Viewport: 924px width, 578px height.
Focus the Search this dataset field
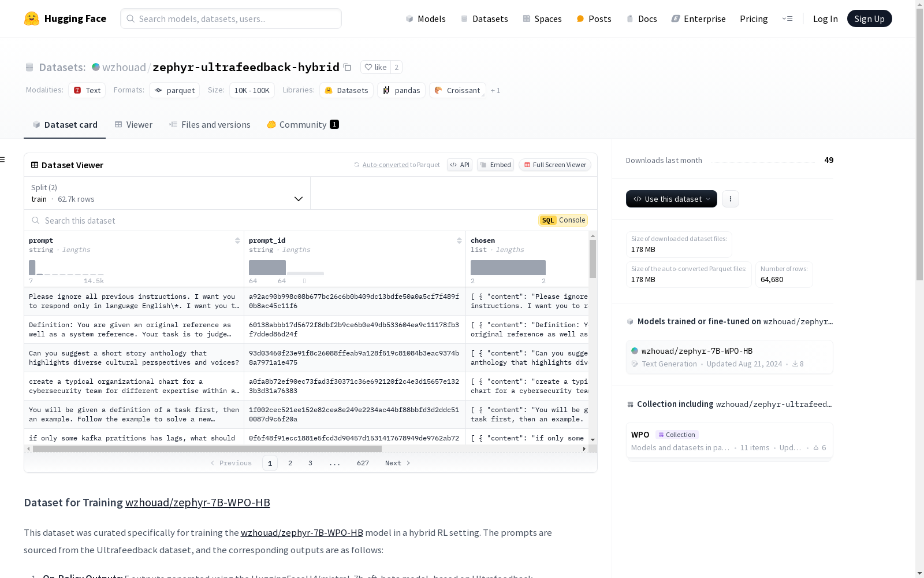(x=283, y=220)
